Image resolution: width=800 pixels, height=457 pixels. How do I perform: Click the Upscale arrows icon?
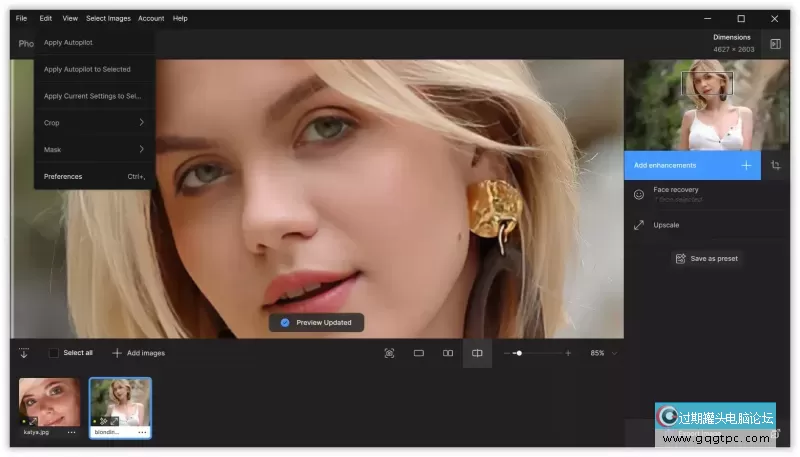pyautogui.click(x=639, y=225)
